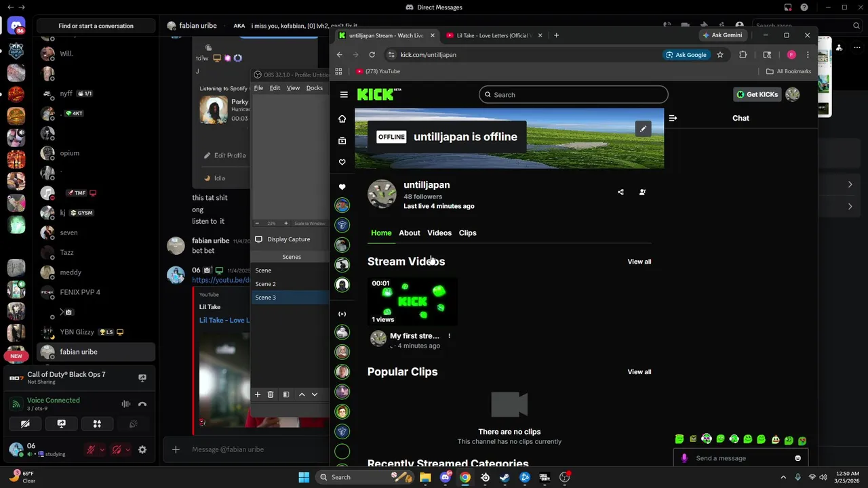Click the Kick profile avatar at top right
868x488 pixels.
tap(792, 95)
